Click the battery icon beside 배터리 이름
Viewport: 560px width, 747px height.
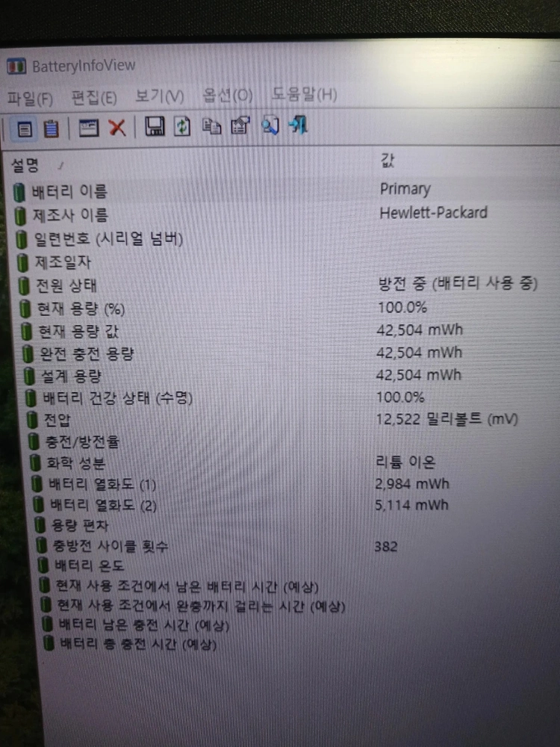pyautogui.click(x=19, y=193)
